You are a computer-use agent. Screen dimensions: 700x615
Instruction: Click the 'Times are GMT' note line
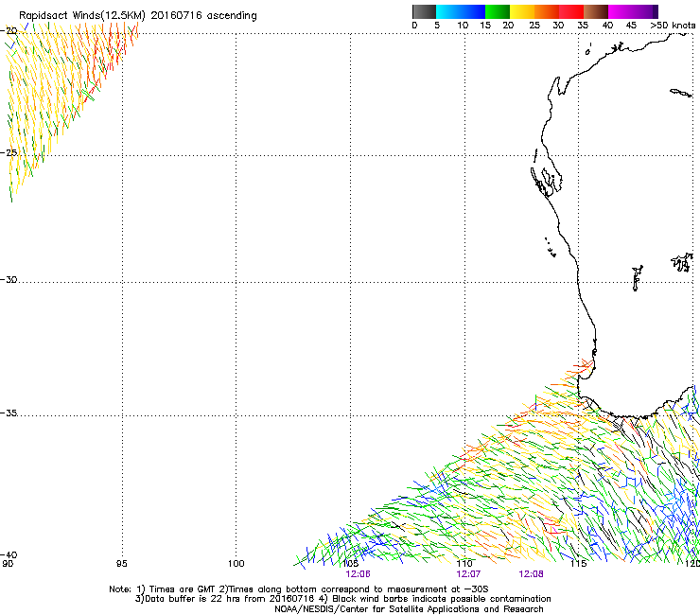pyautogui.click(x=298, y=589)
